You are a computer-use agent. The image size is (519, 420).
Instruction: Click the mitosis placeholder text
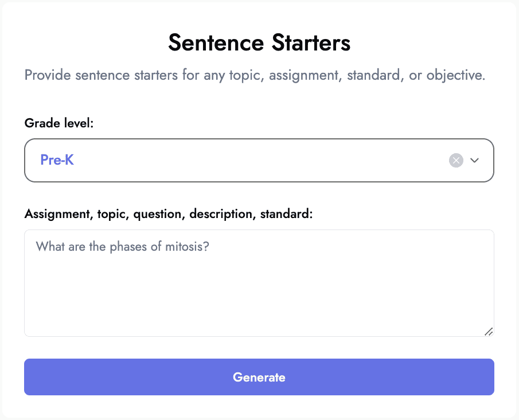pos(123,247)
